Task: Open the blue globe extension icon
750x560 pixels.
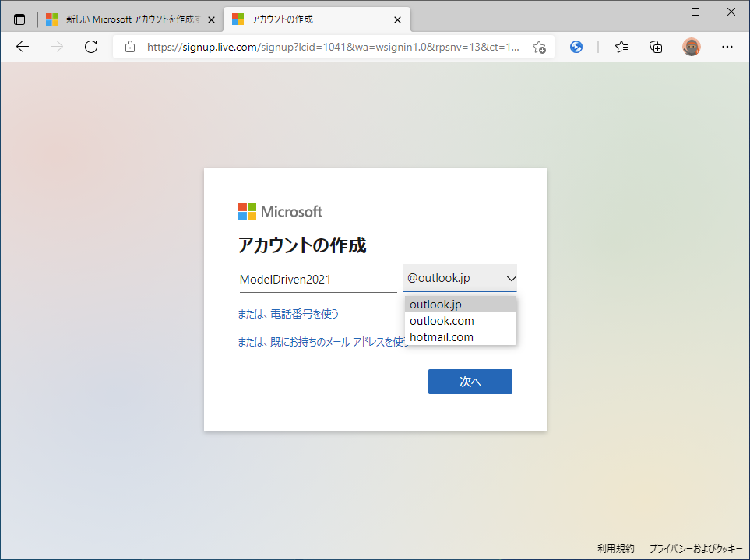Action: [x=576, y=47]
